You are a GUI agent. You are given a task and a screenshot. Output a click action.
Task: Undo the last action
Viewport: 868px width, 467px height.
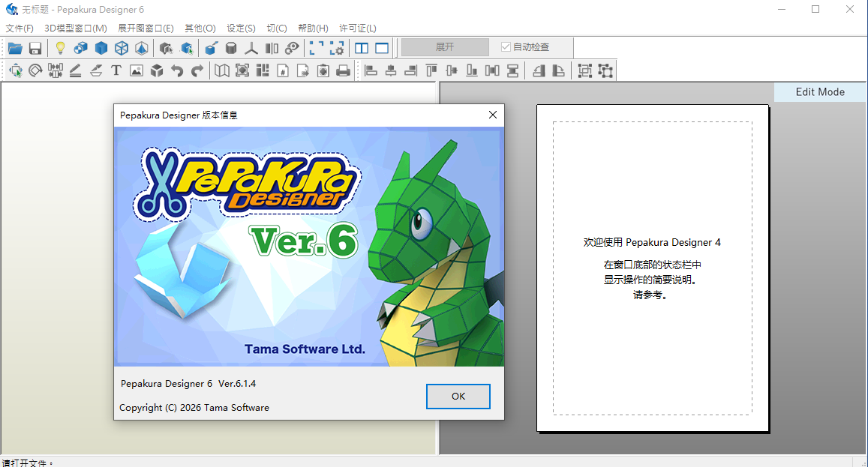tap(178, 70)
